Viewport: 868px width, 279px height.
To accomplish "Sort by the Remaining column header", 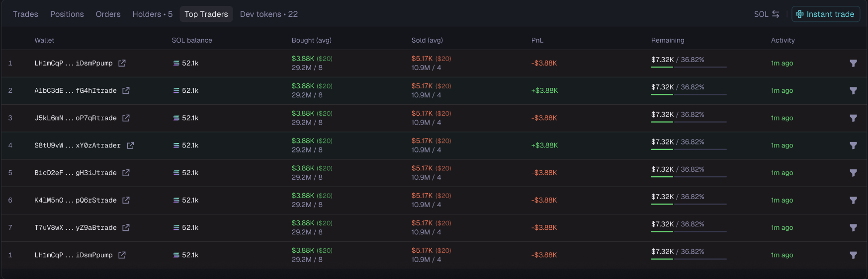I will pos(668,40).
